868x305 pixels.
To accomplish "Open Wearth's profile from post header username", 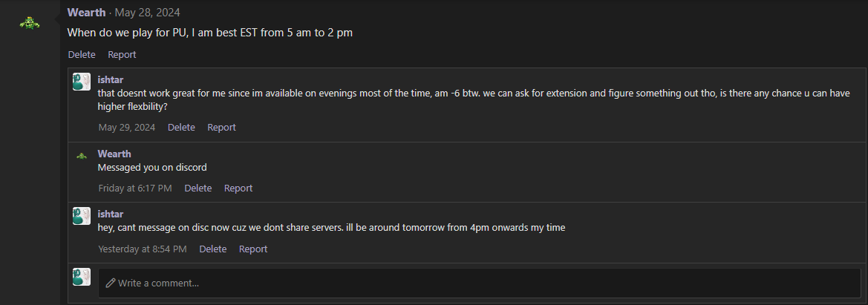I will (86, 12).
